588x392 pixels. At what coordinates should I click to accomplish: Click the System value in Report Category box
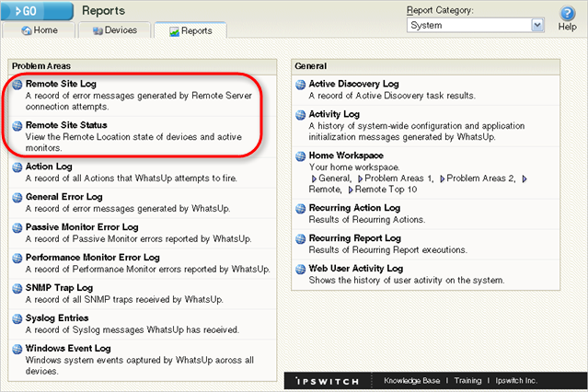(426, 25)
